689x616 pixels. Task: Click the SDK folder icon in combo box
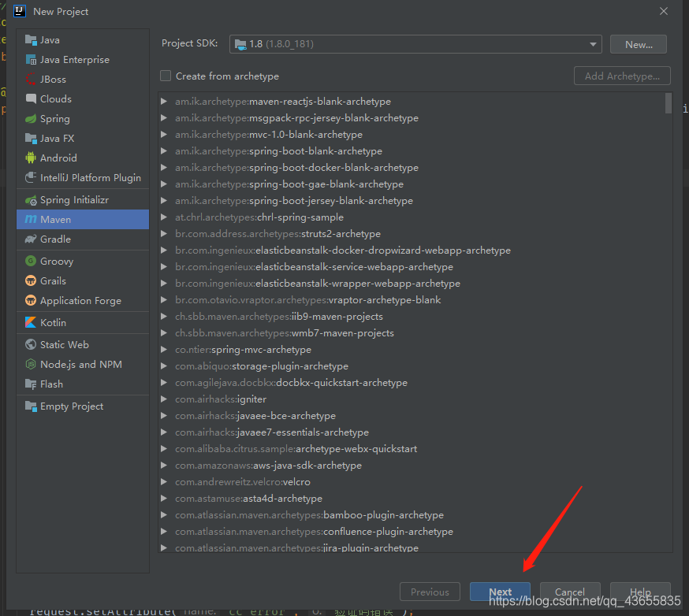240,44
